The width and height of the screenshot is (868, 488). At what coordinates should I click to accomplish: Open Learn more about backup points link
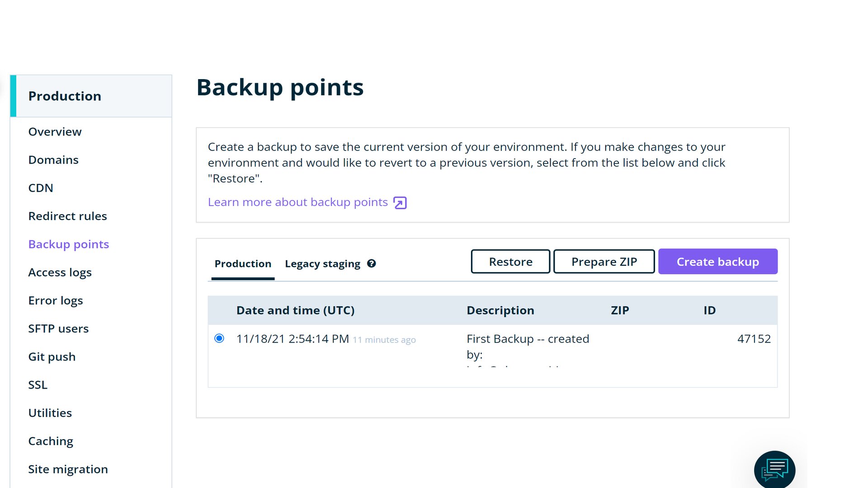(298, 202)
